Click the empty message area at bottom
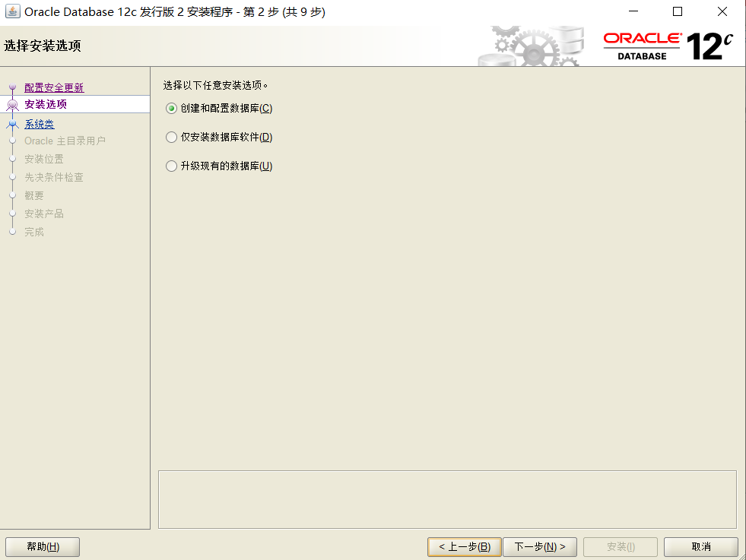The height and width of the screenshot is (560, 746). 447,499
